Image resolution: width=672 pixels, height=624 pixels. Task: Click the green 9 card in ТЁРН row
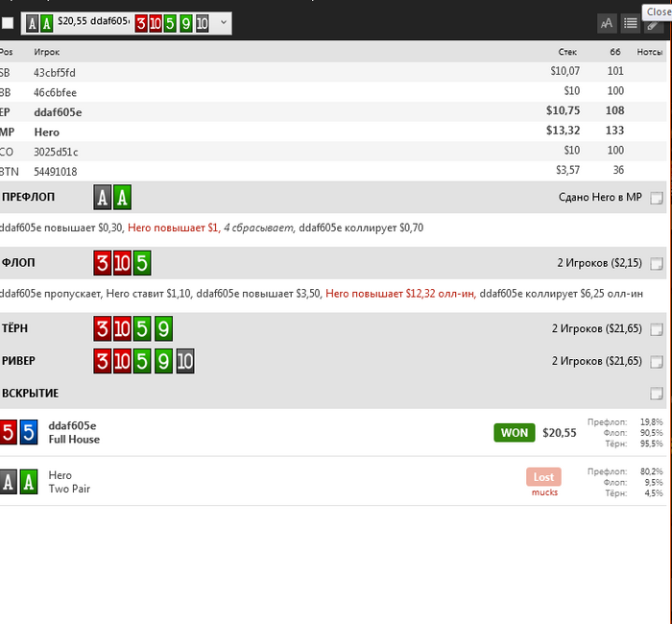164,328
